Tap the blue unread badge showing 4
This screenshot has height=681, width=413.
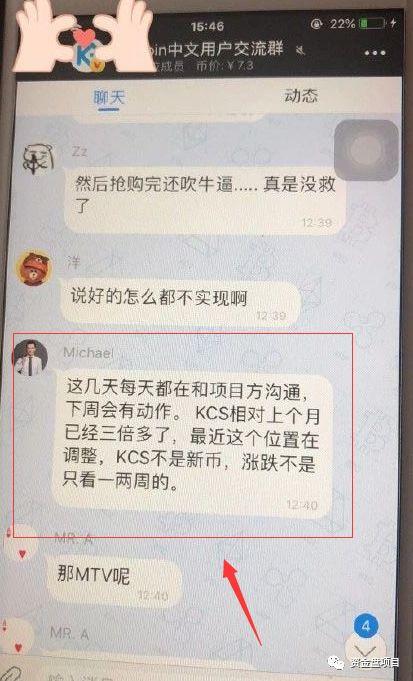click(366, 626)
